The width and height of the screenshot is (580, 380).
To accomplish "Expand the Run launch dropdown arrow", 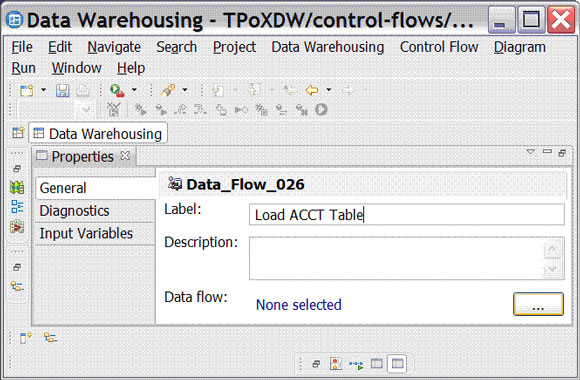I will coord(134,90).
